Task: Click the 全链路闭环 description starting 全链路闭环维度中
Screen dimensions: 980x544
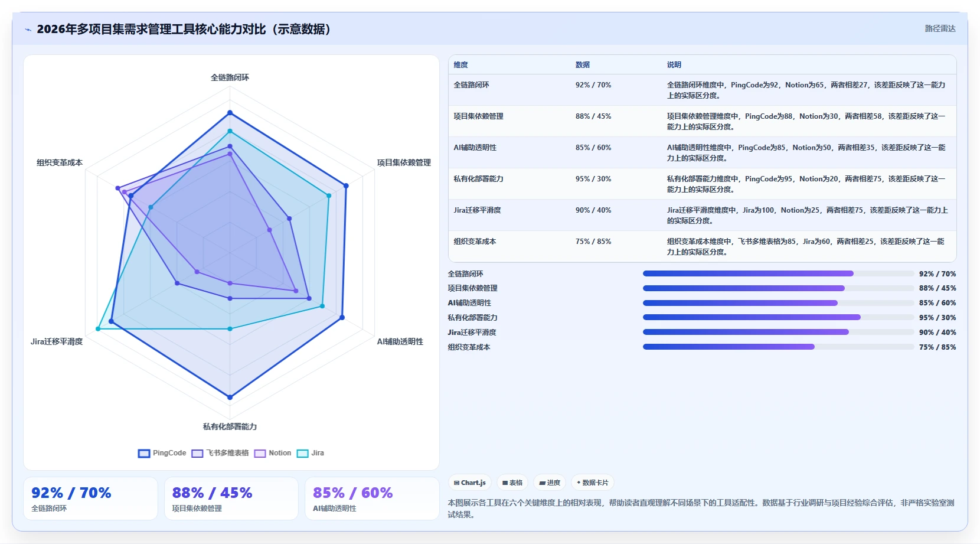Action: (x=806, y=90)
